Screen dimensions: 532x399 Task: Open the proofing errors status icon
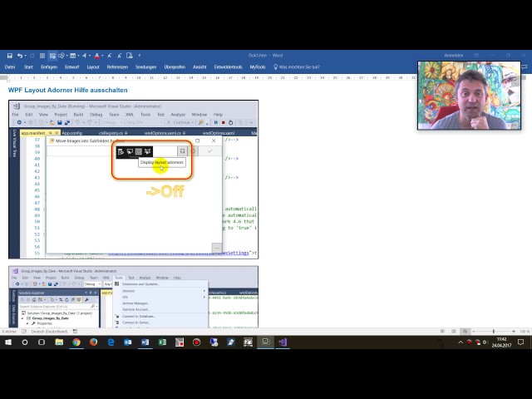click(24, 332)
